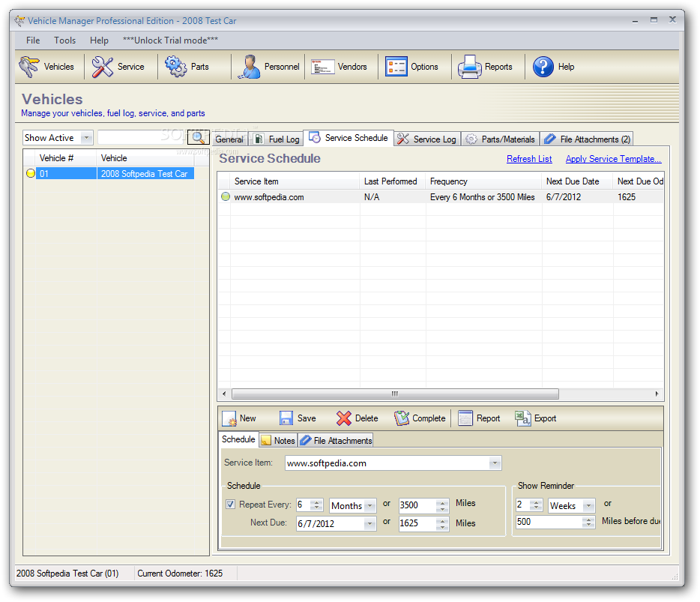Click the Vehicle # column header
700x602 pixels.
(x=66, y=158)
